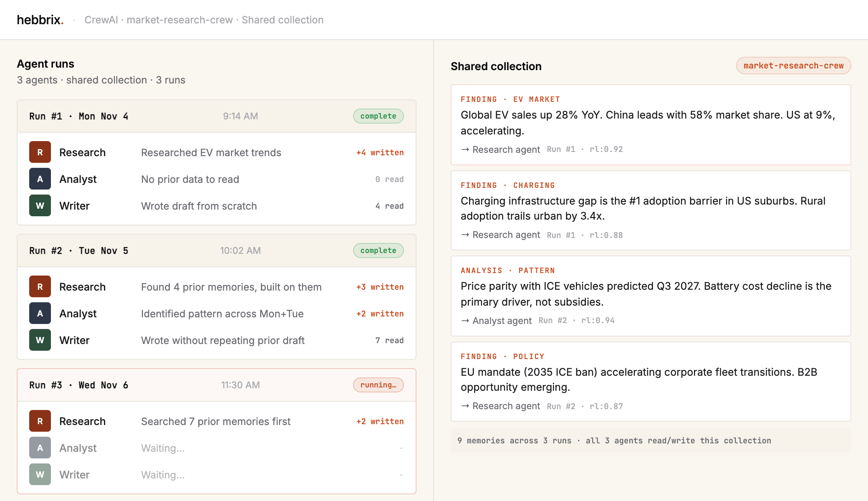This screenshot has height=501, width=868.
Task: Select the Research agent icon in Run #2
Action: tap(40, 286)
